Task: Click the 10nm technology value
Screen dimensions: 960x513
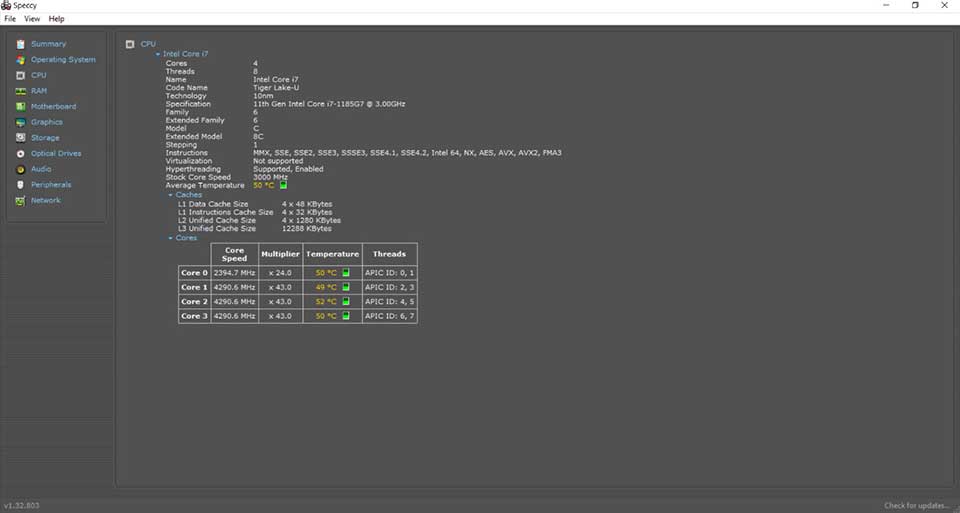Action: click(263, 96)
